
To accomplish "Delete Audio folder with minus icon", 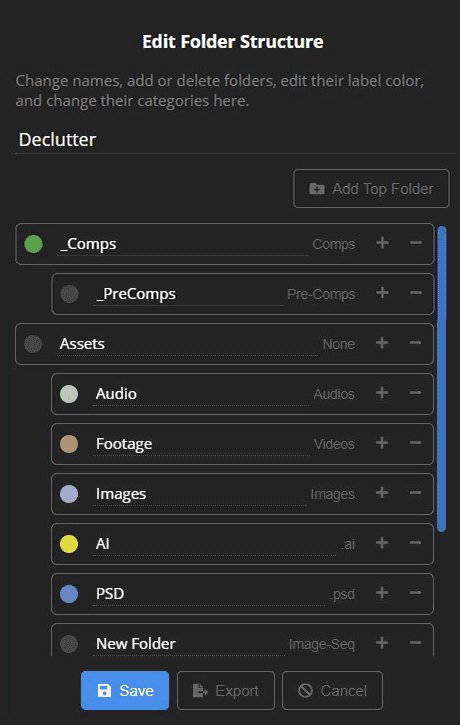I will 415,393.
